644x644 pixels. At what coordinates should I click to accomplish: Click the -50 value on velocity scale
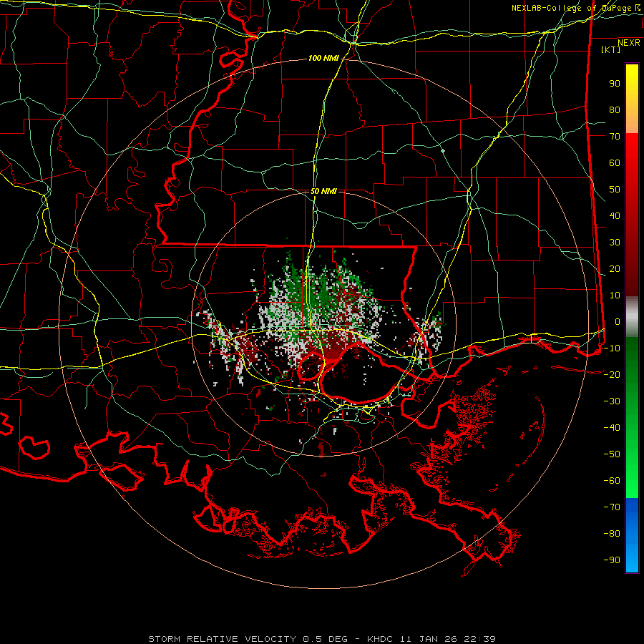pos(612,454)
